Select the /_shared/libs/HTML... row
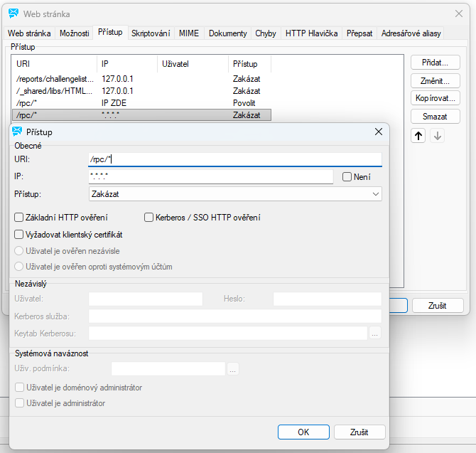The height and width of the screenshot is (453, 476). click(x=141, y=91)
